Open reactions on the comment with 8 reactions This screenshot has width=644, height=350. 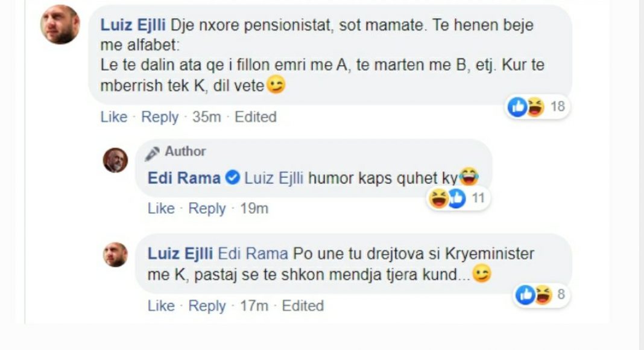[x=541, y=294]
